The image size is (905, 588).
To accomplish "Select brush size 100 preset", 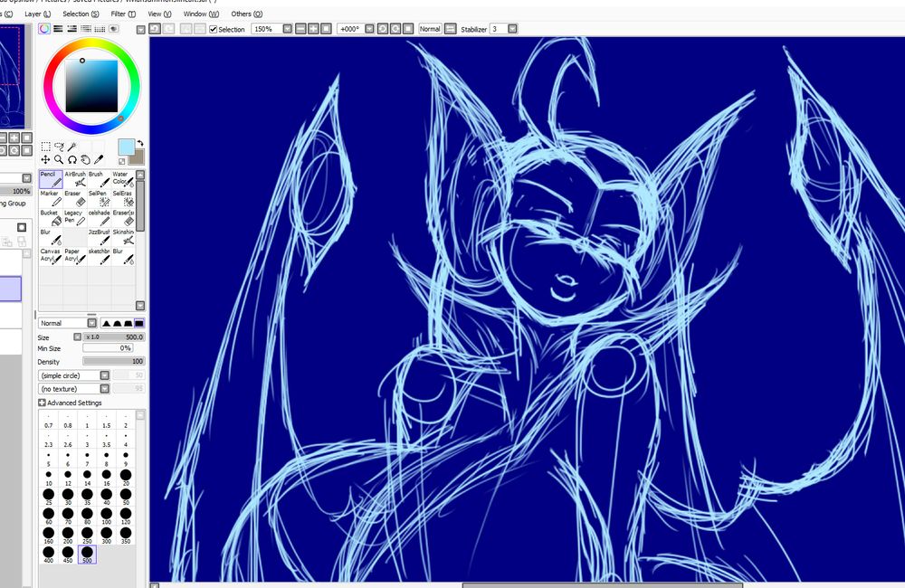I will 106,516.
